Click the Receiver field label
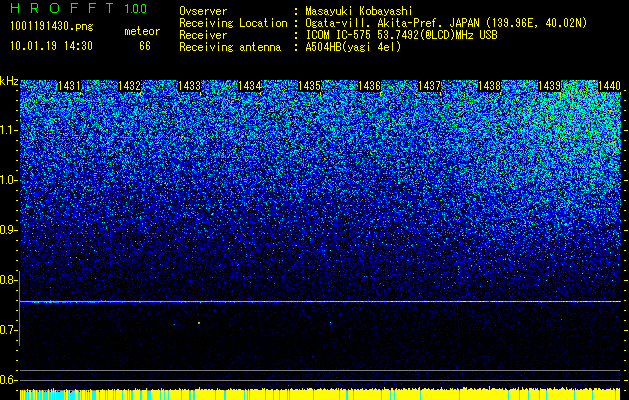Screen dimensions: 629x400 [203, 35]
